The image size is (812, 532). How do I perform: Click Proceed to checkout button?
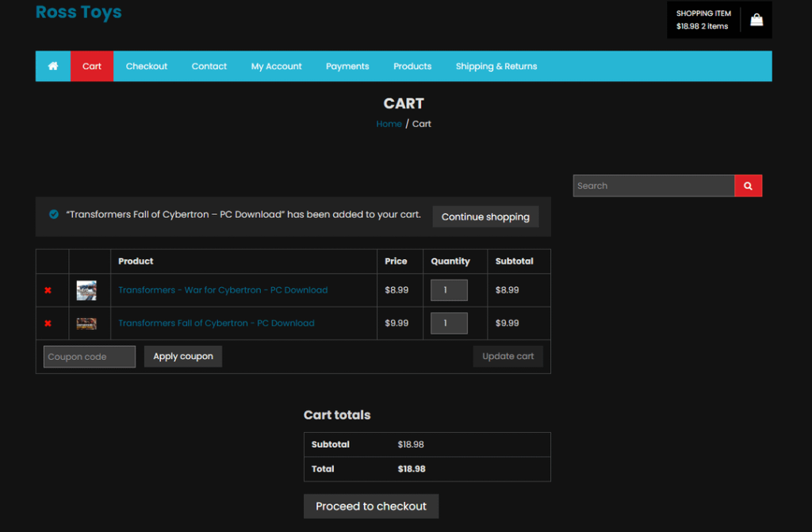[371, 506]
